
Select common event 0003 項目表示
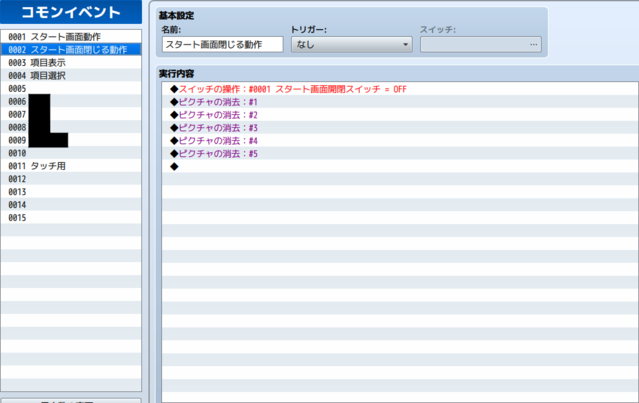click(x=71, y=63)
